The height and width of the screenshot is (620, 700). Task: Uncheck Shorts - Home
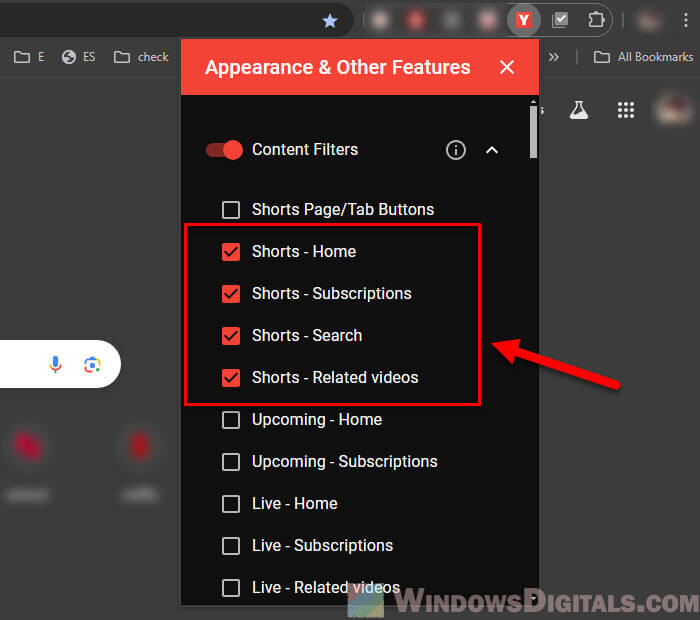[231, 252]
